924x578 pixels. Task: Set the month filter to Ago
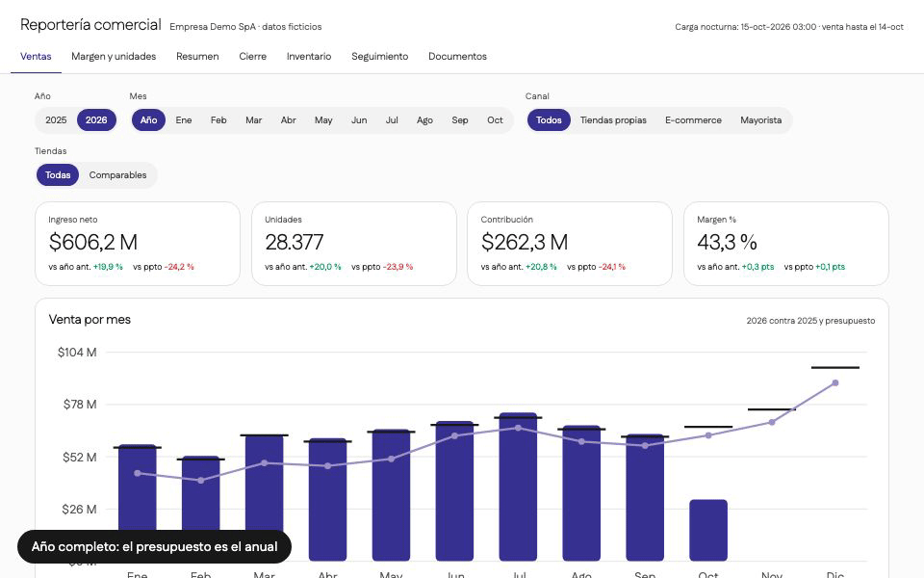[424, 120]
